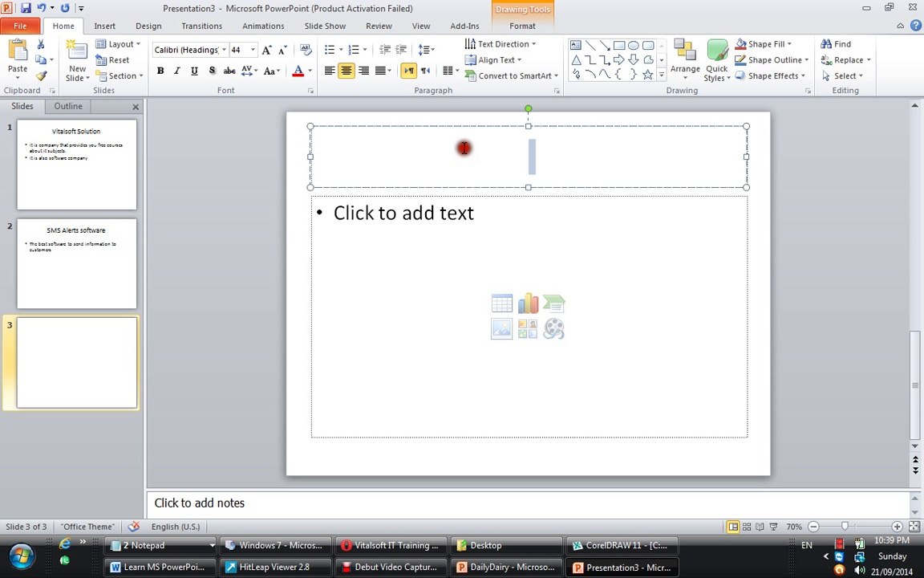Switch to the Transitions tab
924x578 pixels.
[x=201, y=26]
